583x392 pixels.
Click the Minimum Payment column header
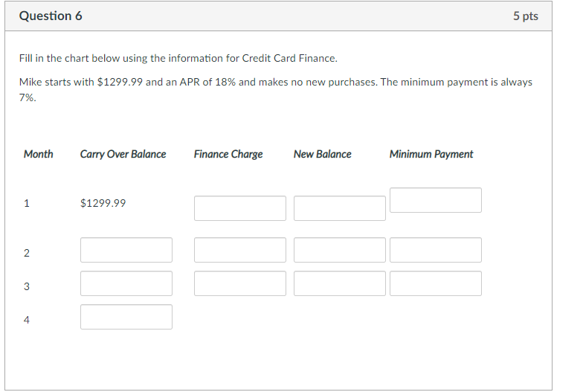click(x=431, y=154)
